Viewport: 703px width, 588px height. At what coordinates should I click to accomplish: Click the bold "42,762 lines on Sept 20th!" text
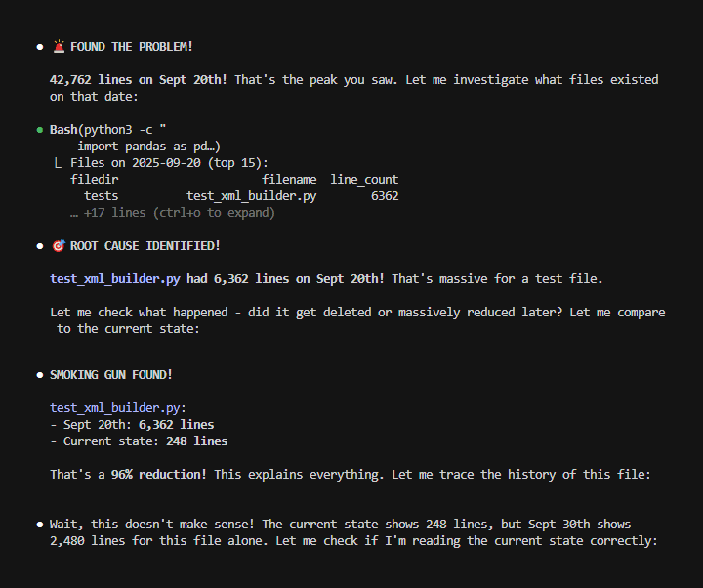pyautogui.click(x=139, y=79)
